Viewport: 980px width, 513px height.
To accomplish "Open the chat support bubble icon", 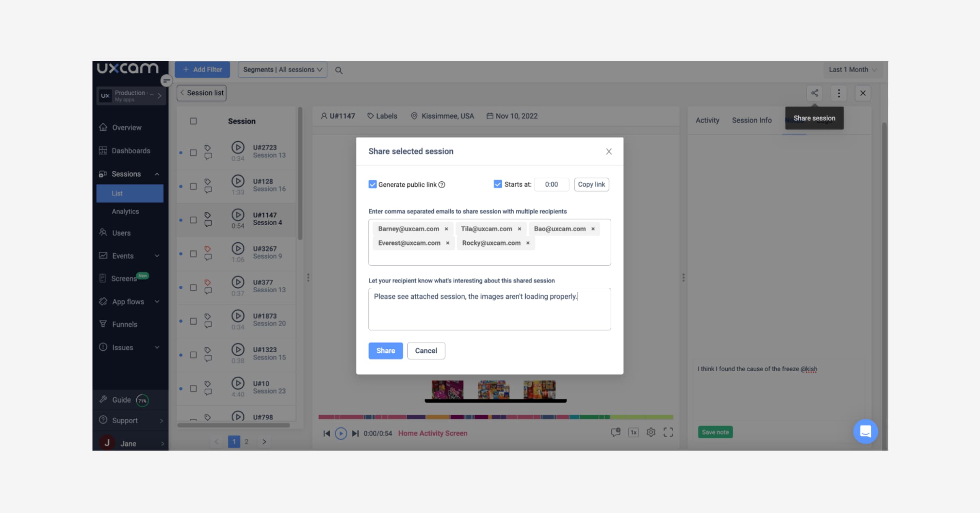I will (x=865, y=431).
